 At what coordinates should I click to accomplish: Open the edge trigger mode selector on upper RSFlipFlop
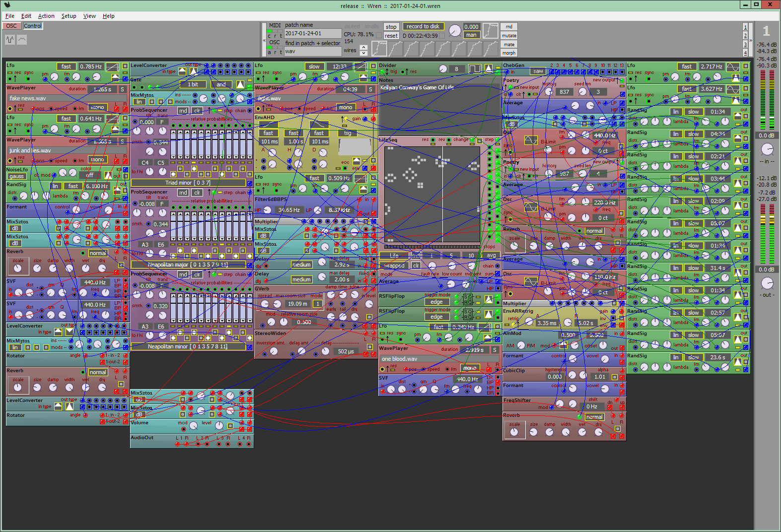(x=436, y=302)
